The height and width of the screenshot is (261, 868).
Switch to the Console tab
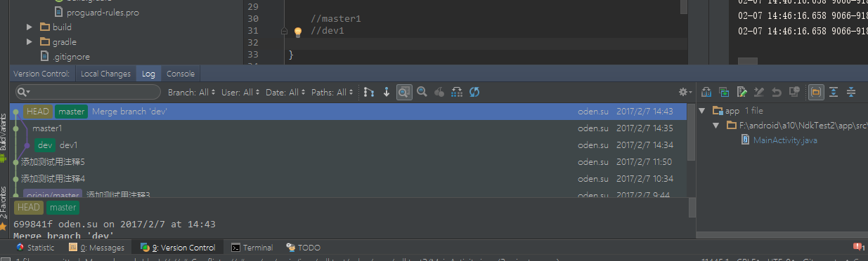point(181,74)
